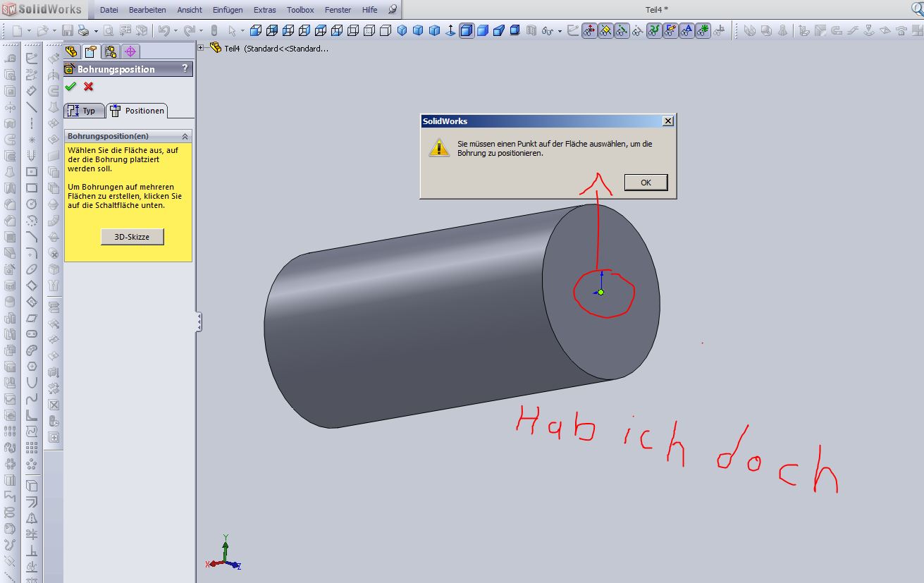Expand the Teil4 flyout tree node
924x583 pixels.
pyautogui.click(x=201, y=48)
